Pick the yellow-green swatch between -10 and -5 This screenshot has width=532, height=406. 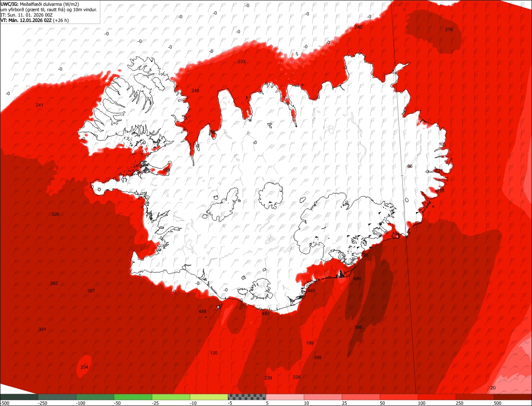point(209,397)
